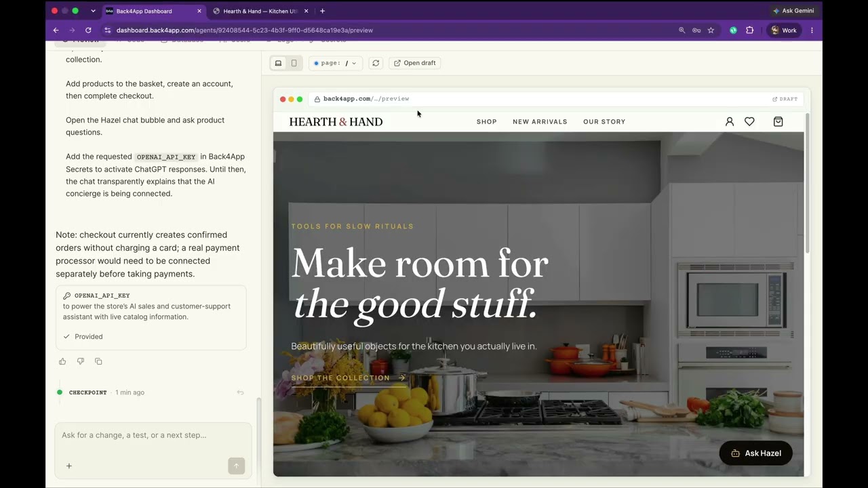Screen dimensions: 868x488
Task: Click the DRAFT badge in preview
Action: 785,99
